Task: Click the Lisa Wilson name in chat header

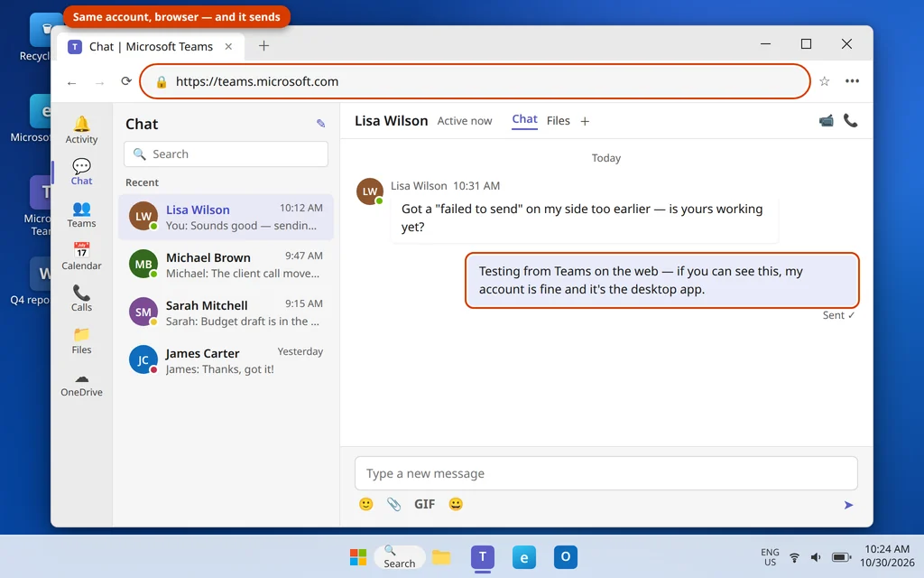Action: [392, 121]
